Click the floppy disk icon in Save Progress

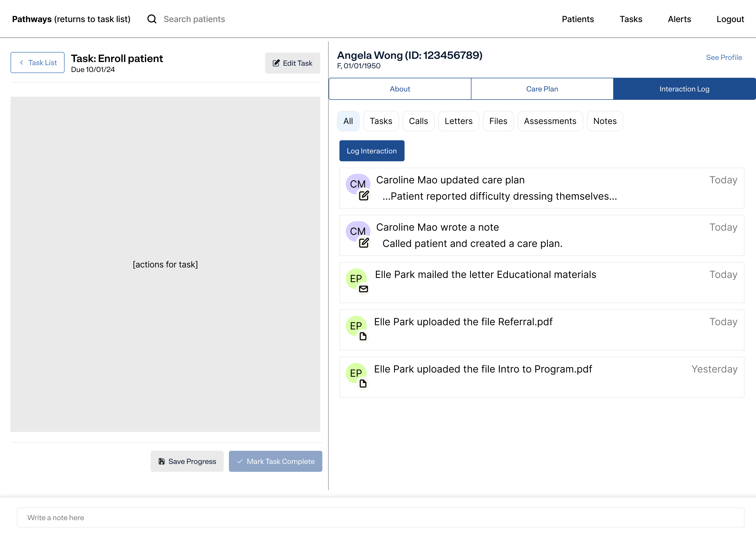coord(161,461)
